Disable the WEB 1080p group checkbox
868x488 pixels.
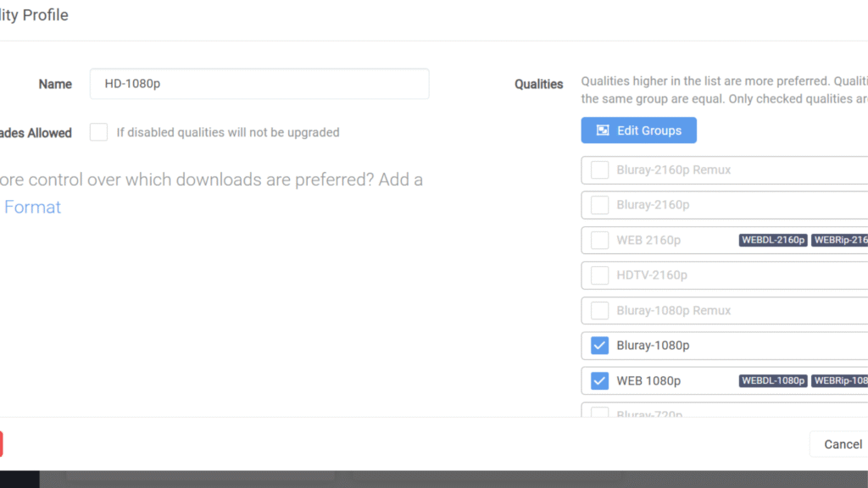pyautogui.click(x=600, y=380)
